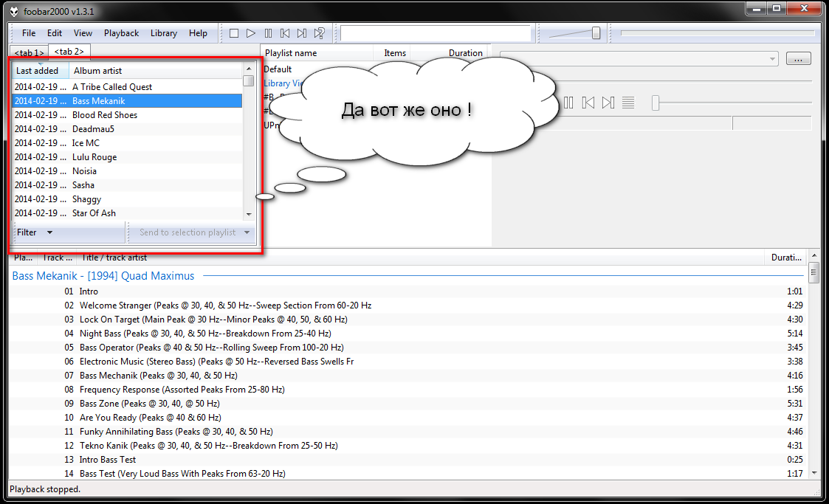The height and width of the screenshot is (504, 829).
Task: Select track 03 Lock On Target
Action: click(407, 320)
